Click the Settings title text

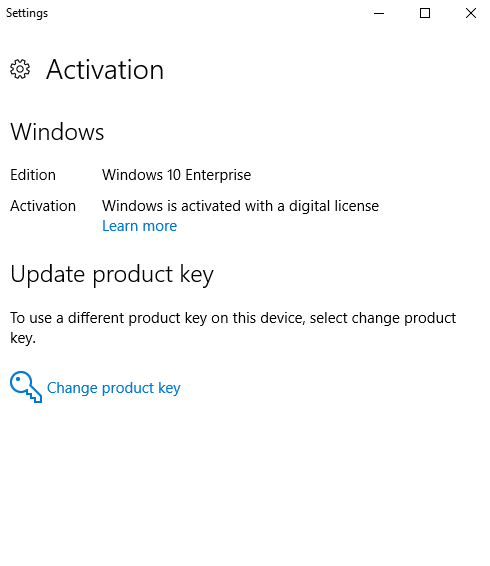(x=27, y=13)
